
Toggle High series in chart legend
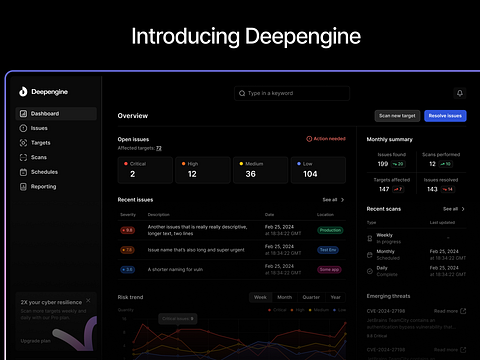(298, 310)
